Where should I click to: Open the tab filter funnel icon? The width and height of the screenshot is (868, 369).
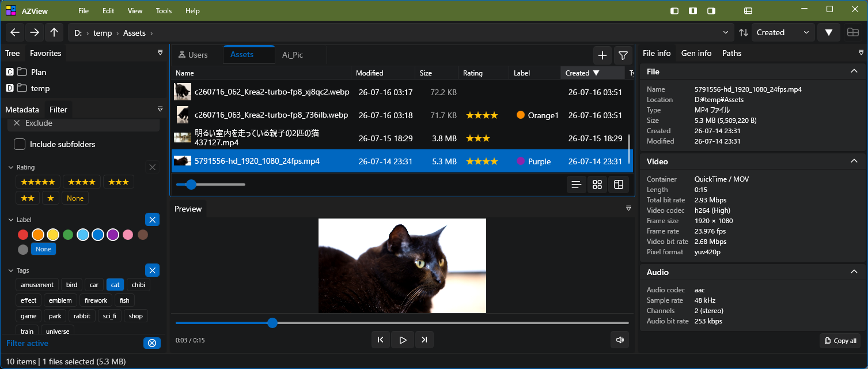(623, 55)
